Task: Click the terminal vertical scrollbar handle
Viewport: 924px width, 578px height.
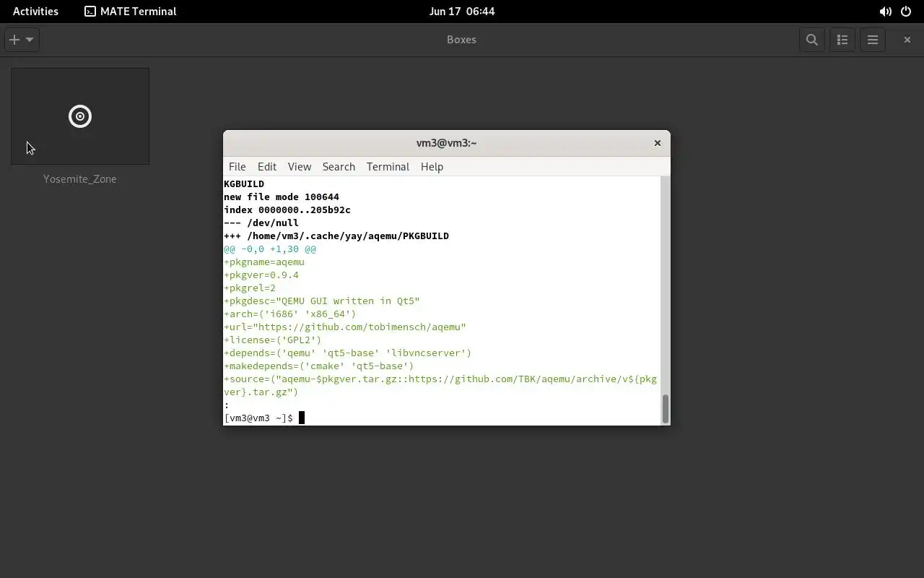Action: [666, 409]
